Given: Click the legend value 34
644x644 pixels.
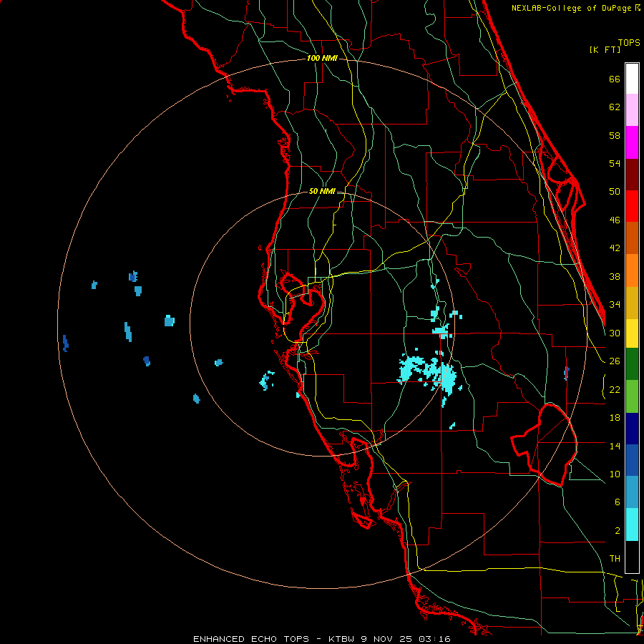Looking at the screenshot, I should 615,305.
